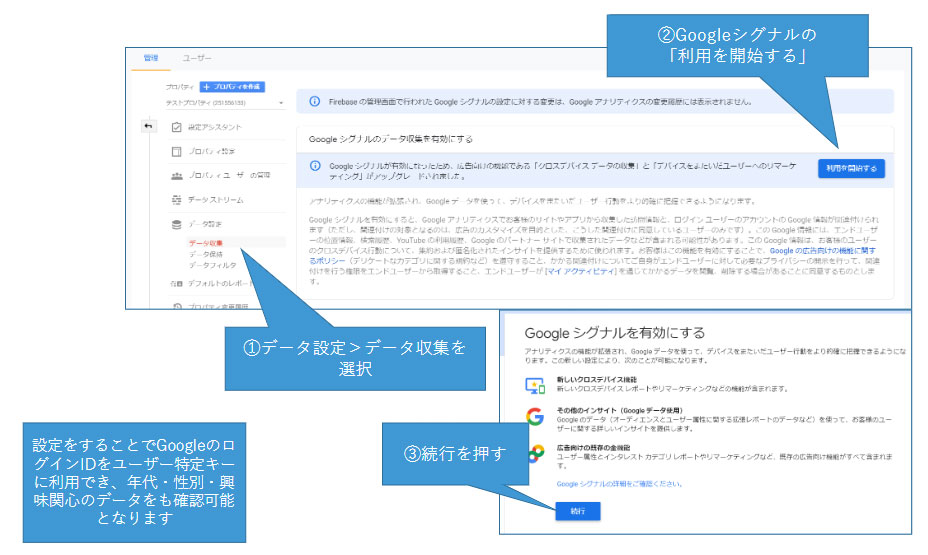Click the その他のインサイト (Google データ使用) heading
Image resolution: width=928 pixels, height=555 pixels.
click(619, 410)
